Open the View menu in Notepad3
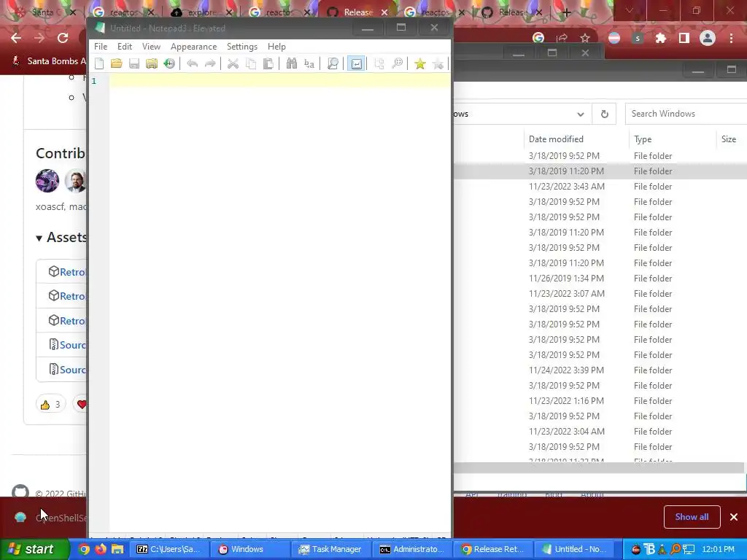 (151, 46)
